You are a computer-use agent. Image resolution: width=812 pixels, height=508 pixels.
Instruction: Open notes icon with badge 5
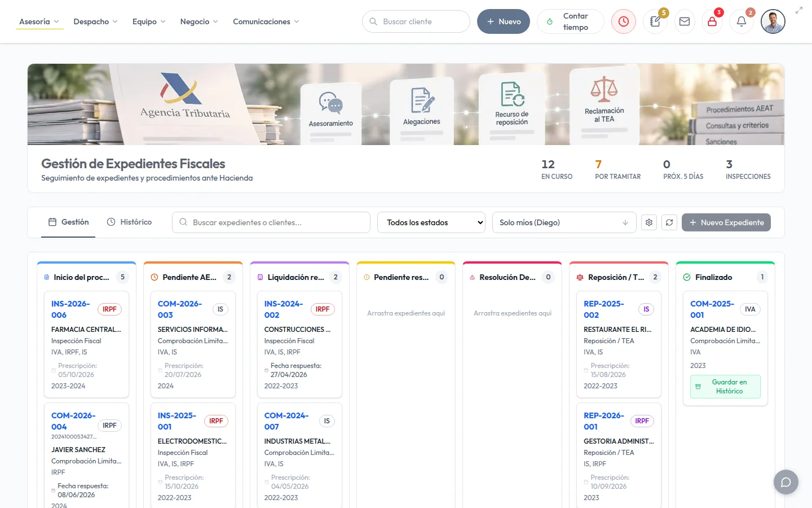pos(655,21)
